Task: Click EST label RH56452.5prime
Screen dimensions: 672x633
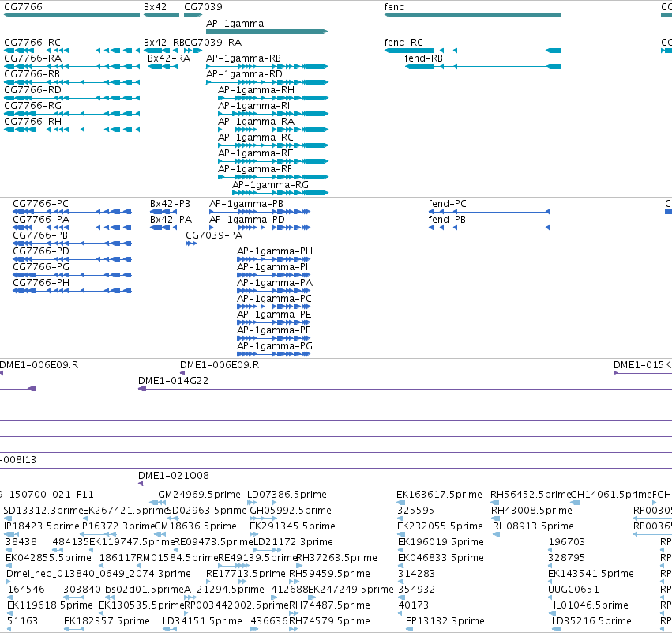Action: pos(531,495)
